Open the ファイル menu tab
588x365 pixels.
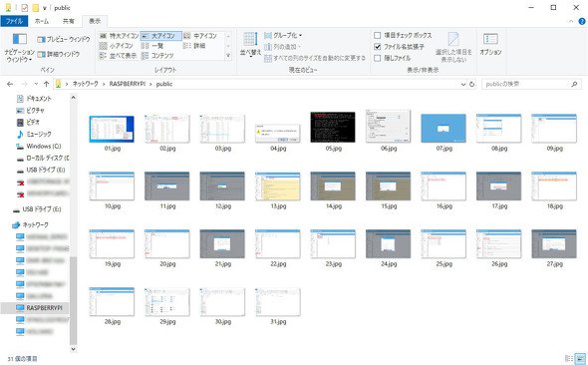tap(14, 21)
